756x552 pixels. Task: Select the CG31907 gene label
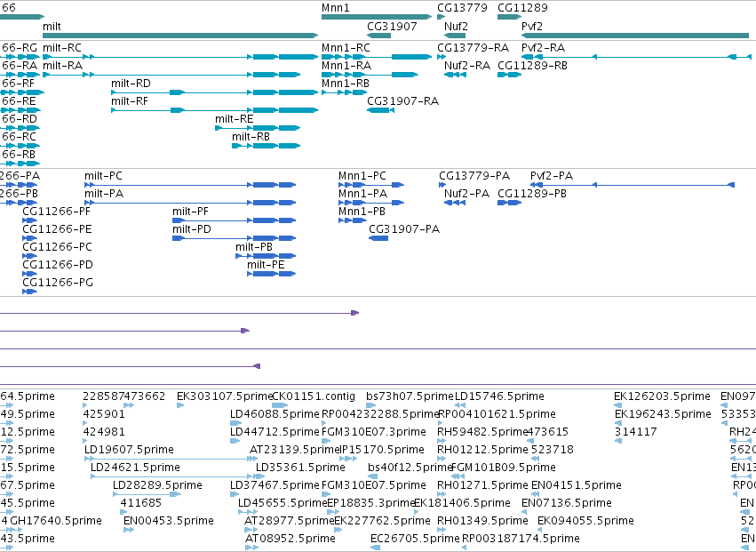(392, 26)
